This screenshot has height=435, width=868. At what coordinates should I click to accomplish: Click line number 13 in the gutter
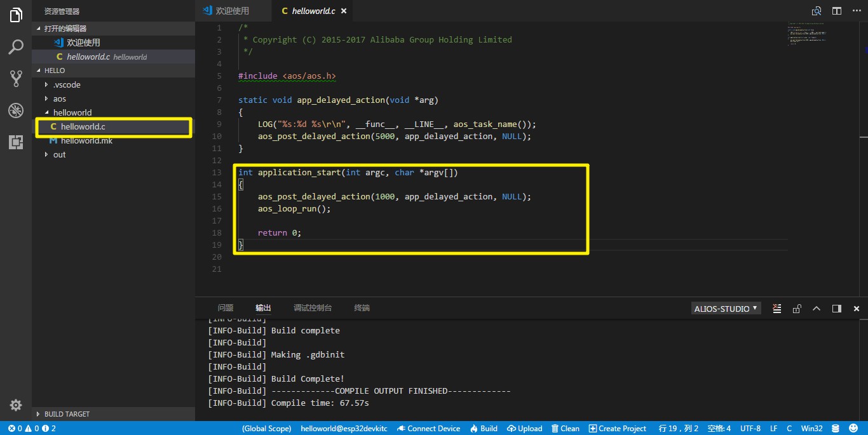(x=217, y=172)
